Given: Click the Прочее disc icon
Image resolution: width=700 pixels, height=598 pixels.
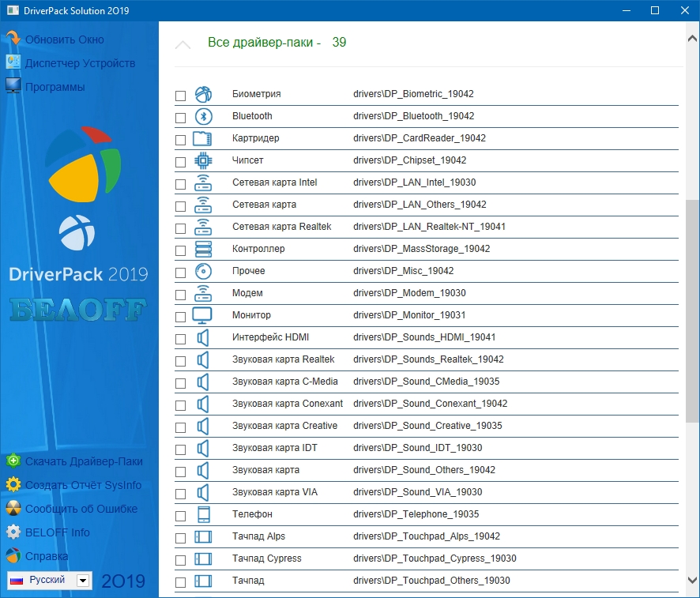Looking at the screenshot, I should pyautogui.click(x=203, y=271).
